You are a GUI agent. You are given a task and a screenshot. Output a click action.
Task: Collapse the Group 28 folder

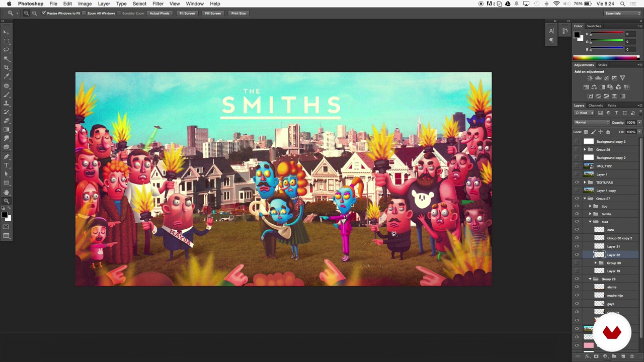(591, 279)
